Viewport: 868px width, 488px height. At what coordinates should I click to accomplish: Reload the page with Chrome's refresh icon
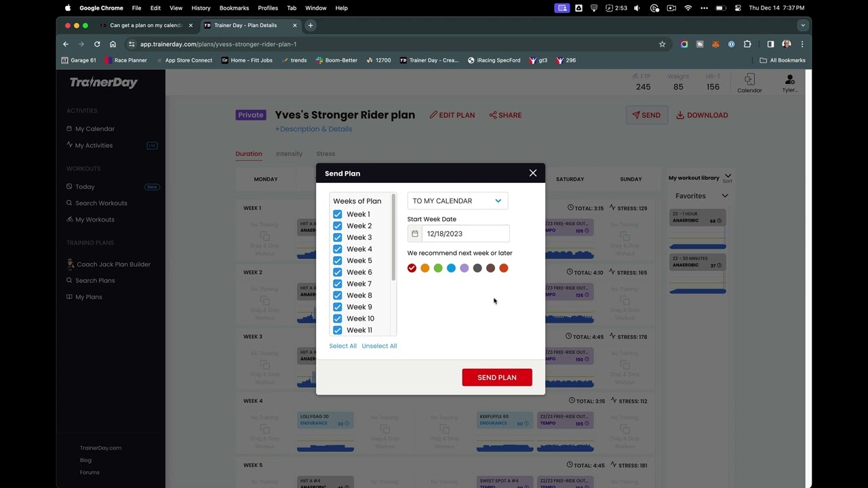pyautogui.click(x=97, y=44)
